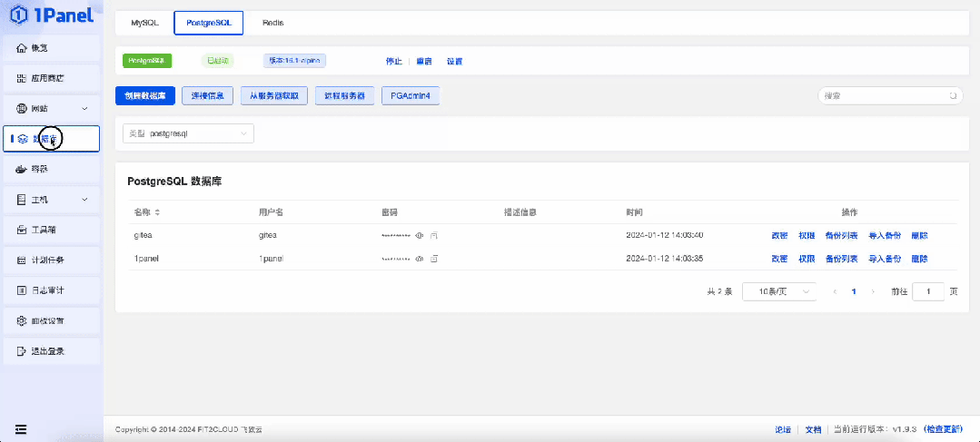Open the 容器 Docker whale icon
Screen dimensions: 980x442
click(x=21, y=169)
